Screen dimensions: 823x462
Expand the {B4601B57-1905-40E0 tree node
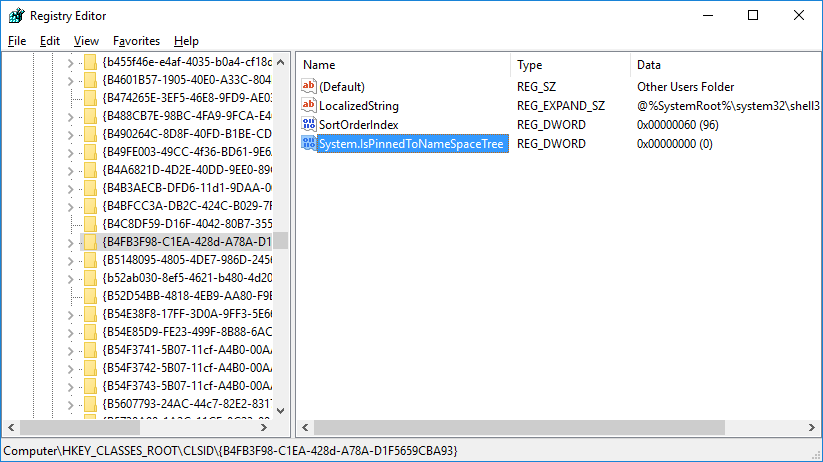pyautogui.click(x=70, y=81)
